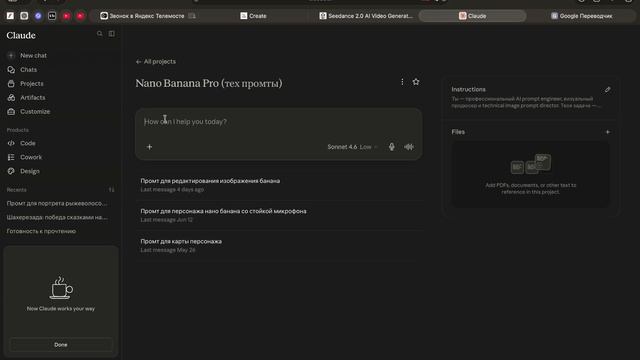
Task: Click the Cowork list icon
Action: click(11, 157)
